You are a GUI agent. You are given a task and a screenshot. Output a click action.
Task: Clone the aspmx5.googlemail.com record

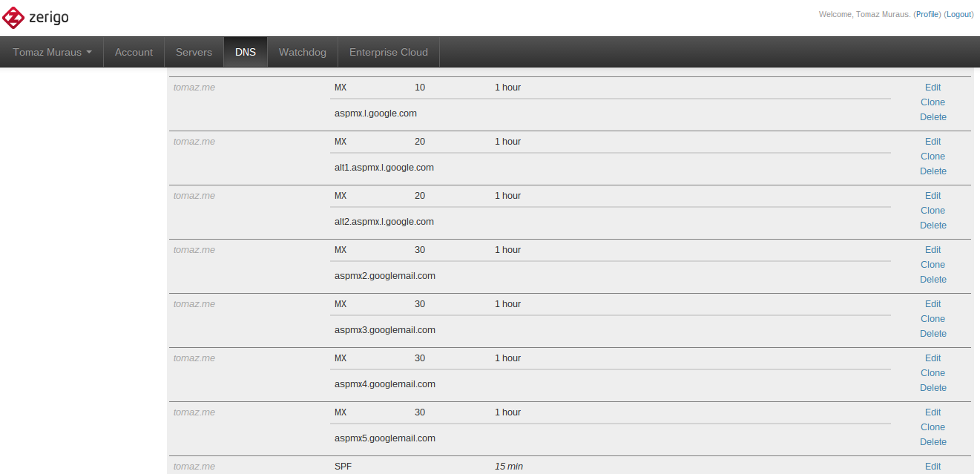coord(933,427)
